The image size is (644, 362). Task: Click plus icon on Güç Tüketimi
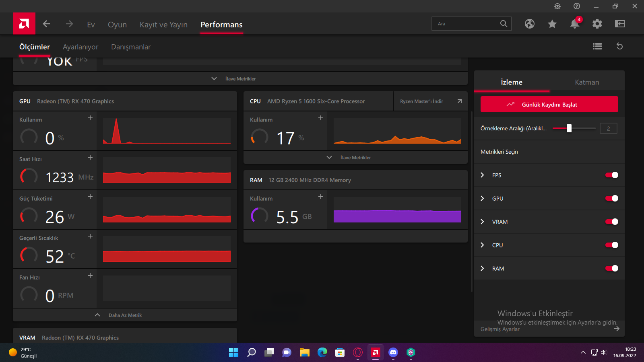[x=90, y=197]
